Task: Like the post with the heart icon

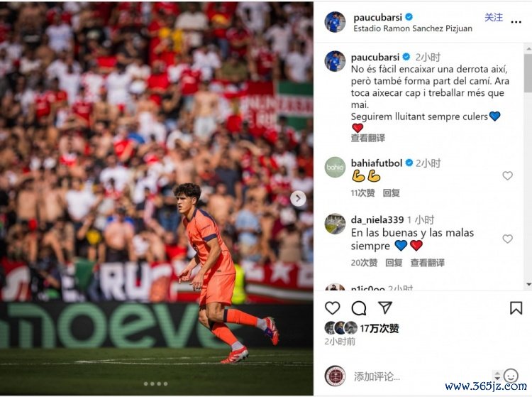Action: pos(332,308)
